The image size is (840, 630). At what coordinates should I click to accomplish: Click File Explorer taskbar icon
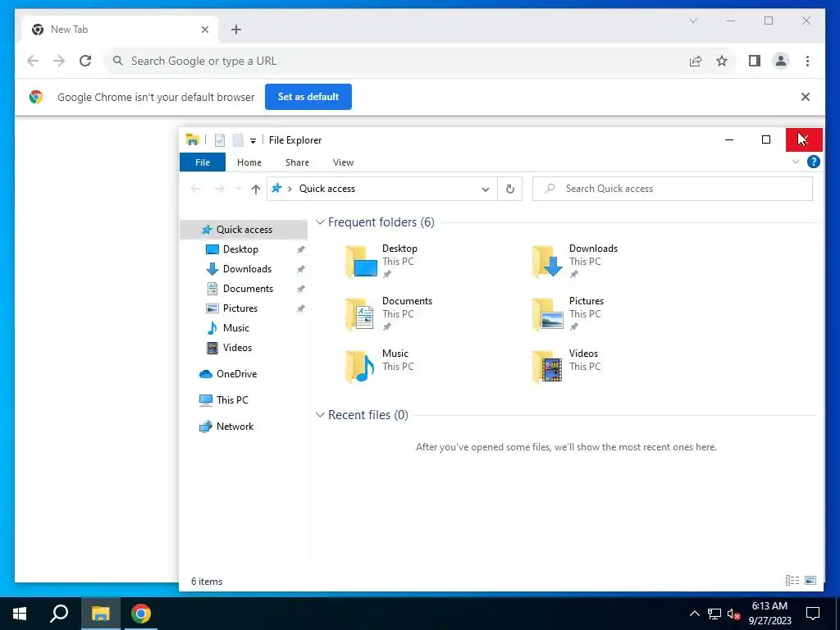tap(100, 614)
